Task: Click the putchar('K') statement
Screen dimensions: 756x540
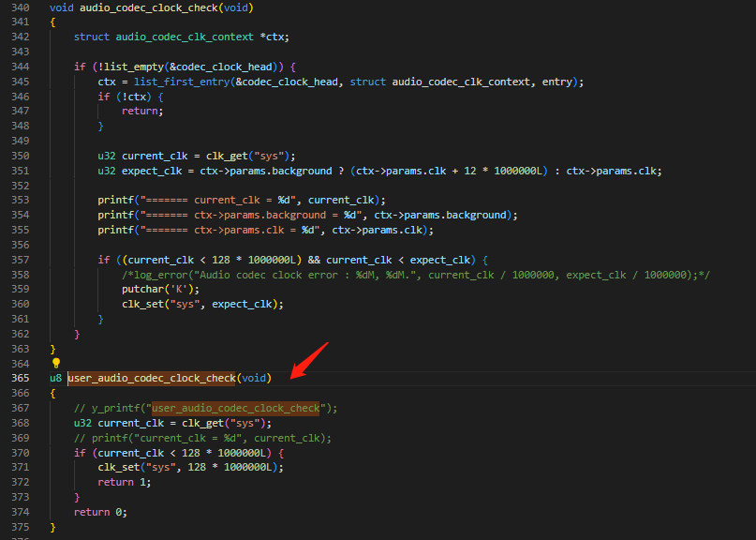Action: pos(160,289)
